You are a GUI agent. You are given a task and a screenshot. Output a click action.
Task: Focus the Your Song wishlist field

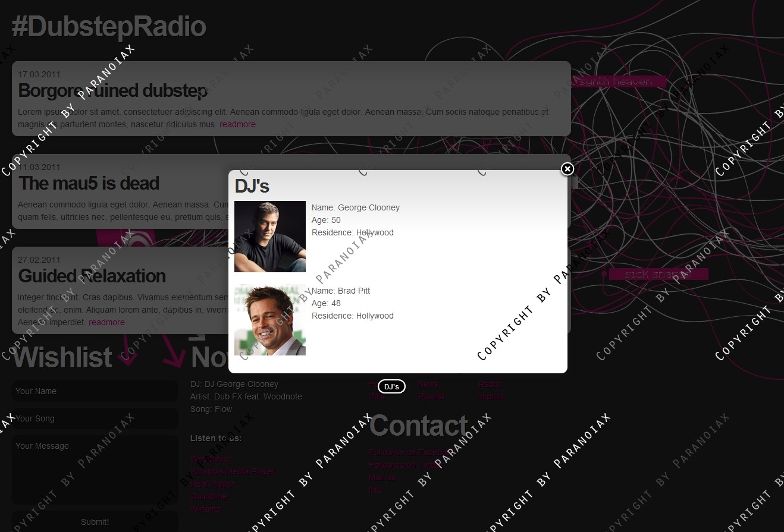tap(95, 418)
